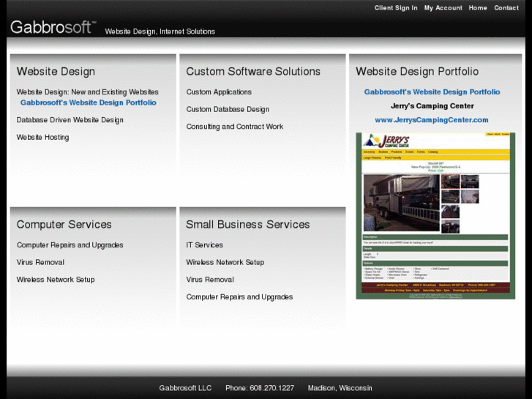The image size is (532, 399).
Task: Open the portfolio link under Website Design panel
Action: coord(89,102)
